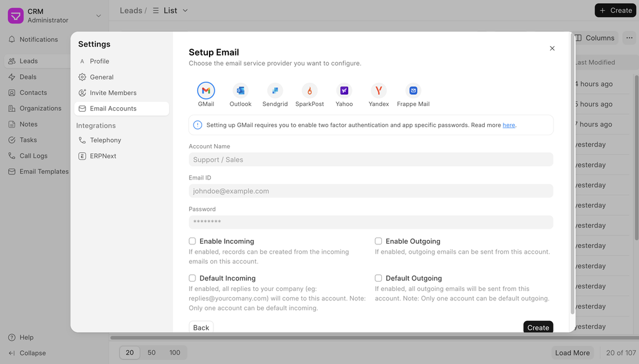
Task: Open the List view switcher dropdown
Action: 170,11
